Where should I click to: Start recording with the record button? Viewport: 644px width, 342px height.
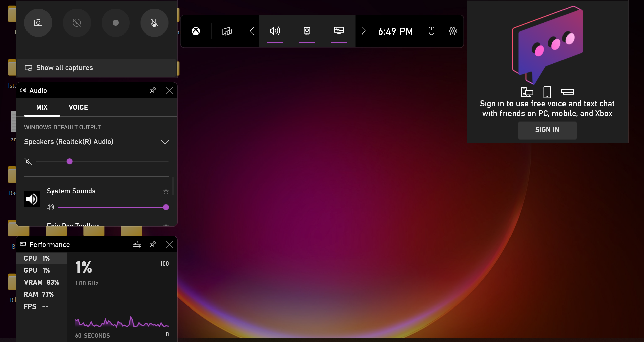coord(116,23)
